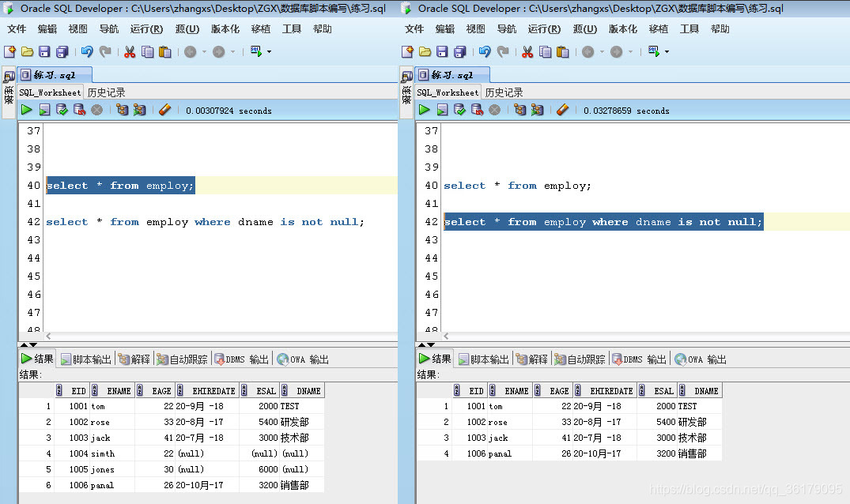Click Back navigation icon in left window
This screenshot has width=850, height=504.
191,51
